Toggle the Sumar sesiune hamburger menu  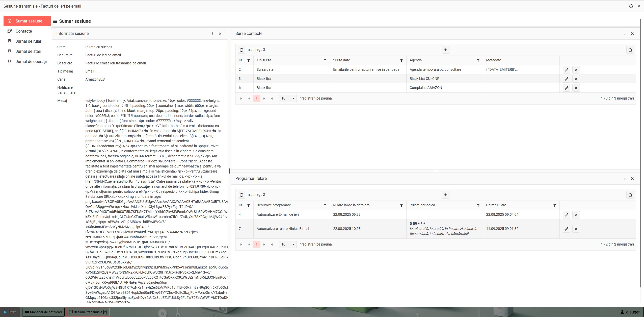point(55,21)
